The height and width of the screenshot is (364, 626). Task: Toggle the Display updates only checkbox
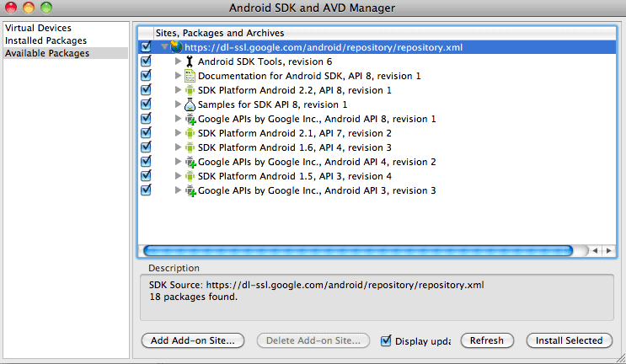click(x=386, y=340)
